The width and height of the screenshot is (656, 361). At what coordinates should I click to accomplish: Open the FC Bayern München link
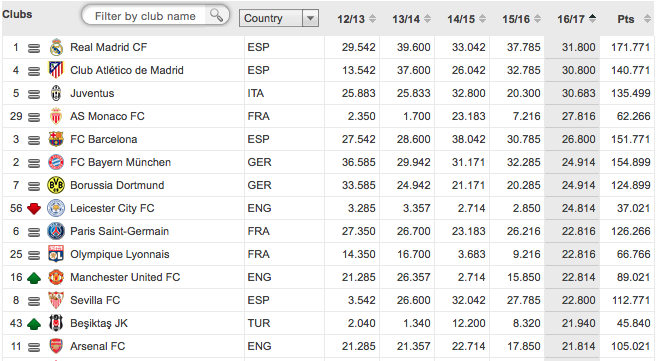tap(120, 162)
